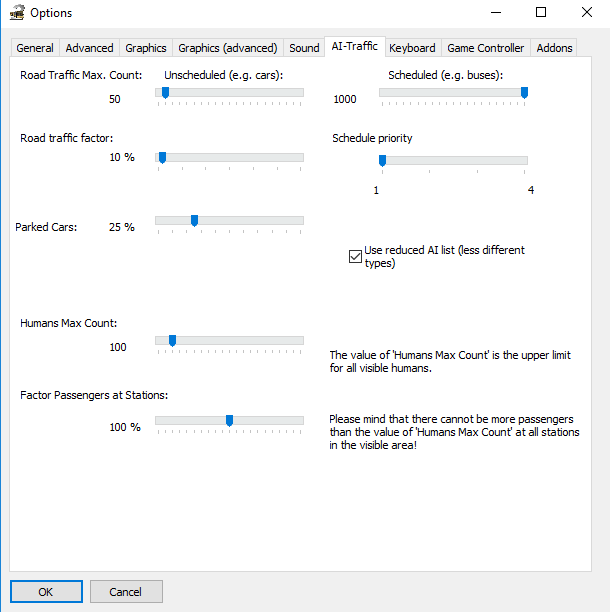Click the Schedule priority slider thumb
This screenshot has height=614, width=610.
[382, 161]
